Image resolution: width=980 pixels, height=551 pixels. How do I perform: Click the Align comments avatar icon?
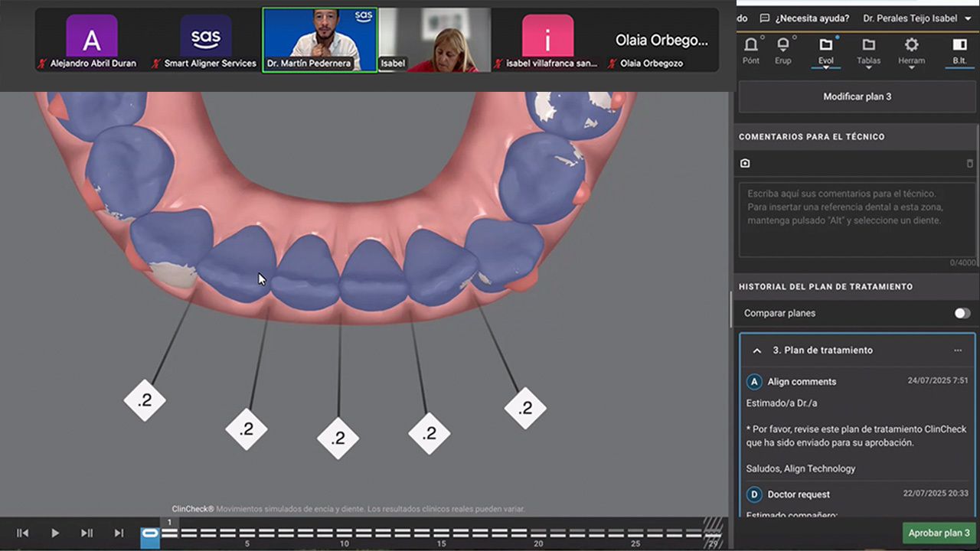pyautogui.click(x=754, y=381)
